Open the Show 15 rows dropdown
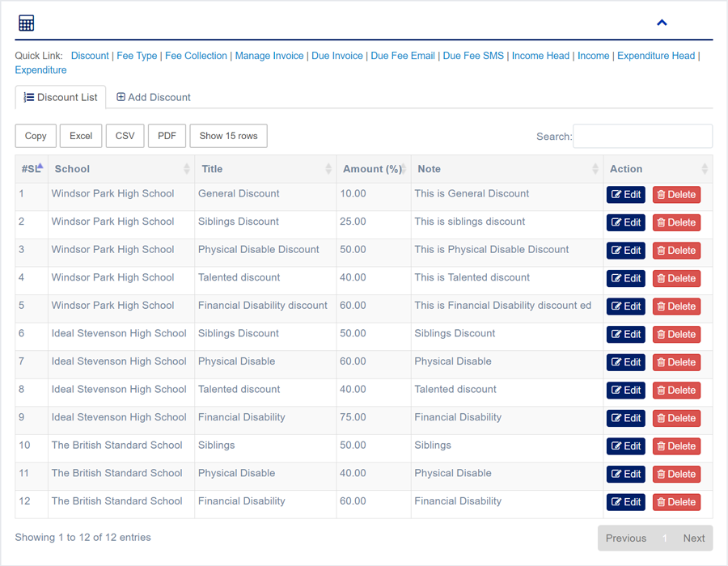728x566 pixels. [x=228, y=136]
